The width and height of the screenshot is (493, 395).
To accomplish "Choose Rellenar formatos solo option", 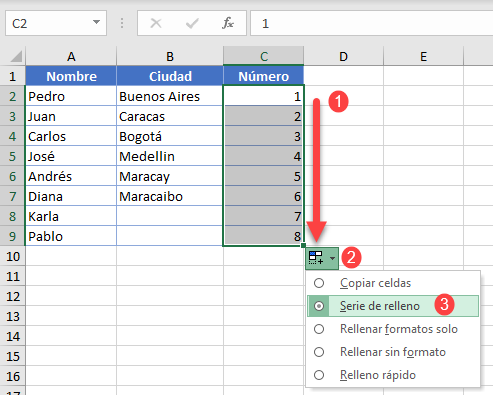I will coord(393,329).
